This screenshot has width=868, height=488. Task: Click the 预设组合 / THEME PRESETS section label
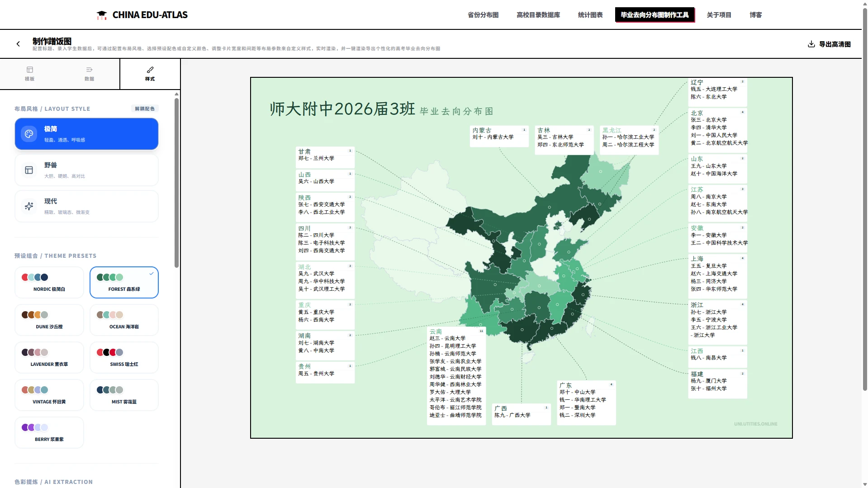click(x=55, y=256)
